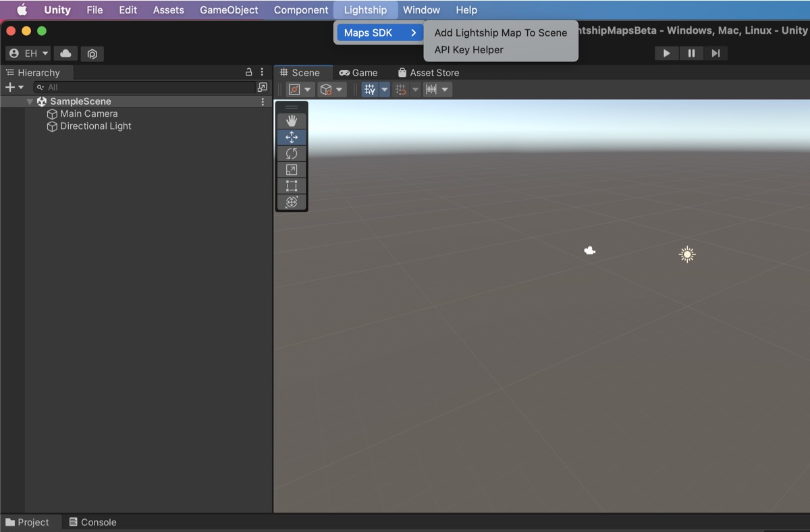
Task: Open the Unity Version Control icon
Action: click(92, 53)
